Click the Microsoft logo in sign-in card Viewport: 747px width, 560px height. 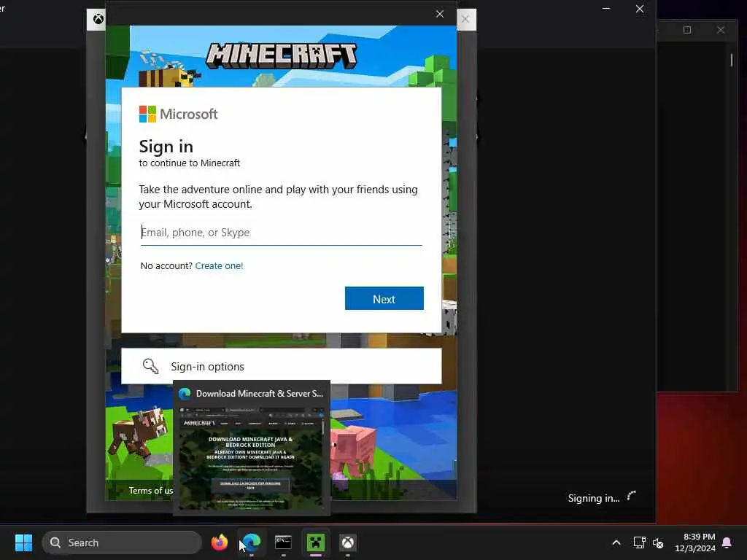tap(178, 114)
